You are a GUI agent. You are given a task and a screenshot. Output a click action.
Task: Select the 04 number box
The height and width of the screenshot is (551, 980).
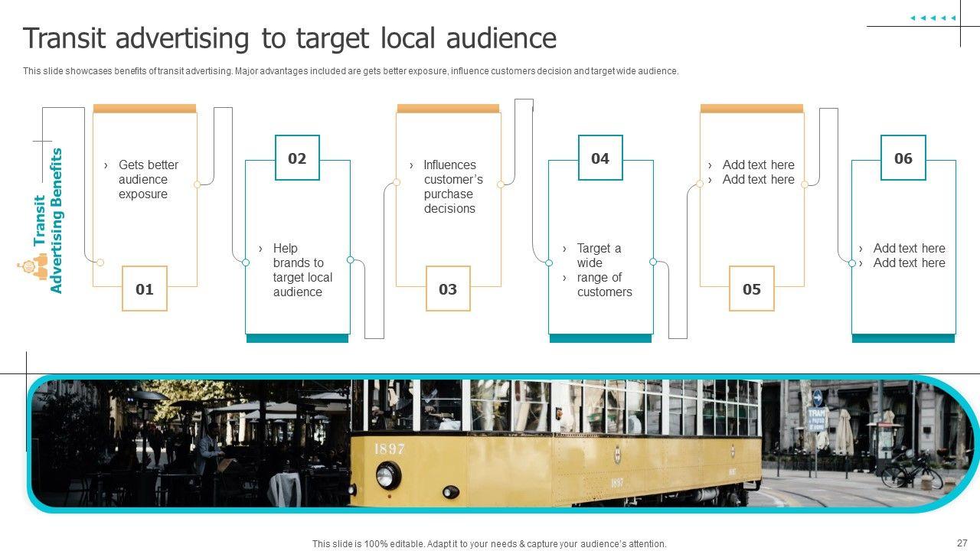pos(600,158)
